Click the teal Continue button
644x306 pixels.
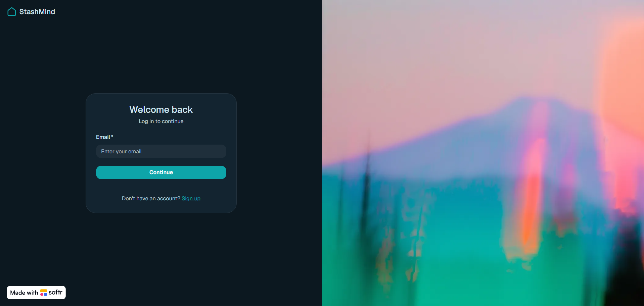tap(161, 172)
